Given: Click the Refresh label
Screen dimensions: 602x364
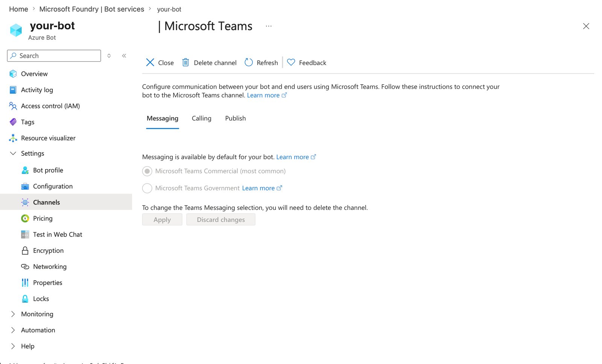Looking at the screenshot, I should (x=267, y=63).
